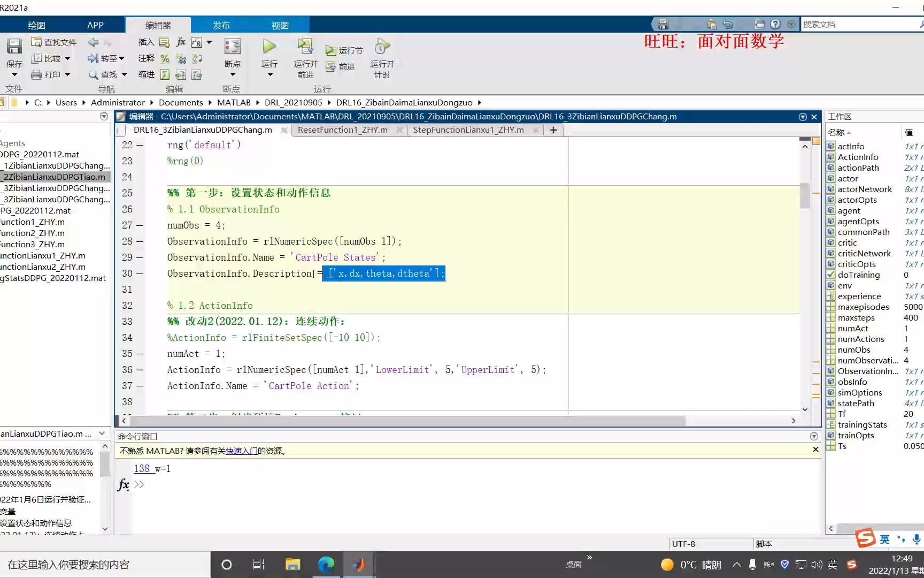Click the quick-access save icon in title toolbar
The width and height of the screenshot is (924, 578).
point(663,24)
